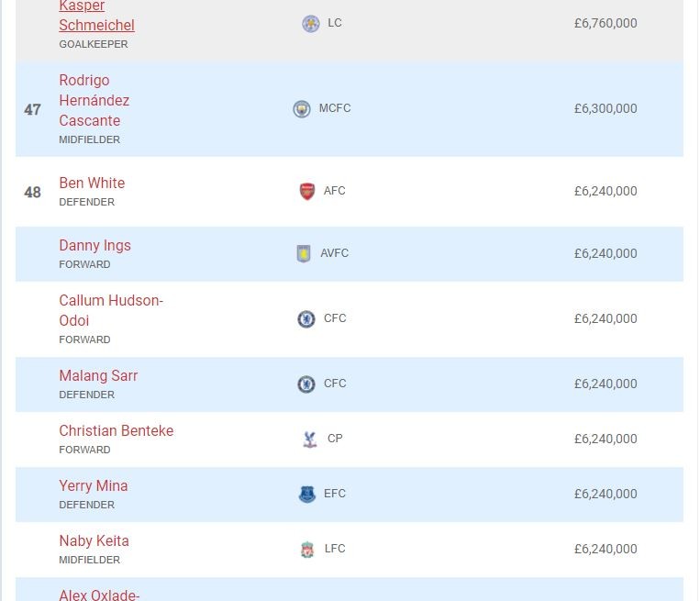700x601 pixels.
Task: Open Yerry Mina player link
Action: point(93,485)
